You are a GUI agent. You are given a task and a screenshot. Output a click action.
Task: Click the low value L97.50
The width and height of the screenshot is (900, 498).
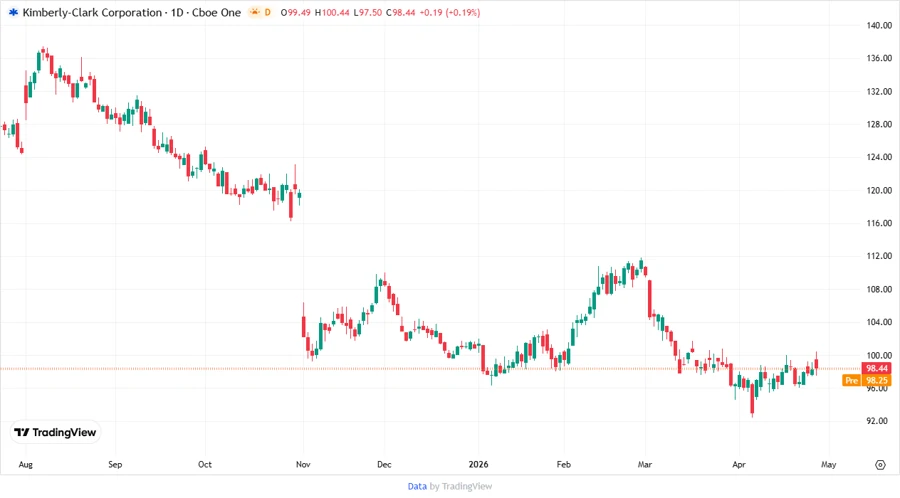(367, 12)
